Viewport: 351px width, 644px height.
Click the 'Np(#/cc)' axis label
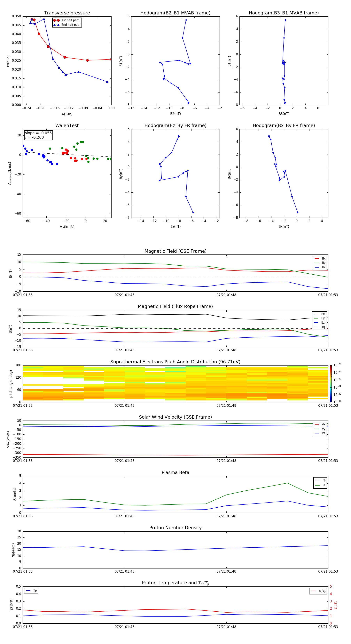(13, 550)
